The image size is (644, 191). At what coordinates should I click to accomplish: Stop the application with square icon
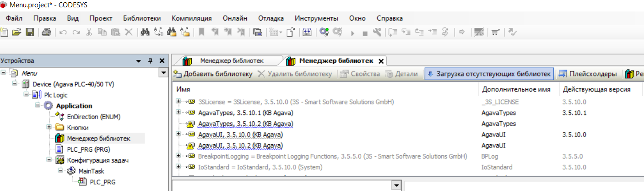(x=365, y=33)
